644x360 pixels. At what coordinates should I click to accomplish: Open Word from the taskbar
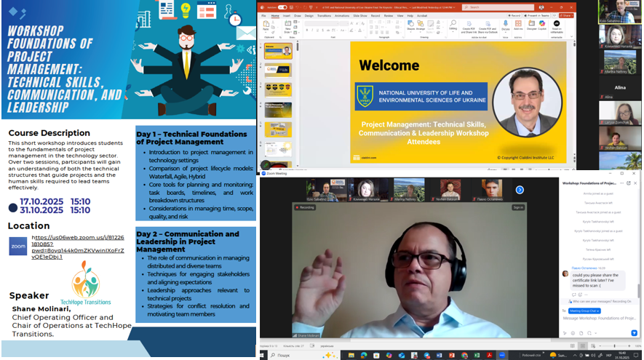click(x=439, y=356)
